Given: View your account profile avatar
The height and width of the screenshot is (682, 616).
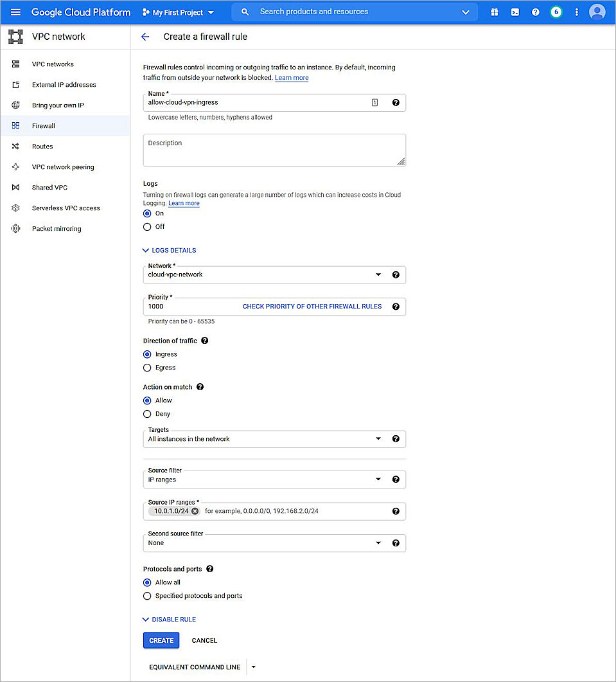Looking at the screenshot, I should [x=597, y=12].
